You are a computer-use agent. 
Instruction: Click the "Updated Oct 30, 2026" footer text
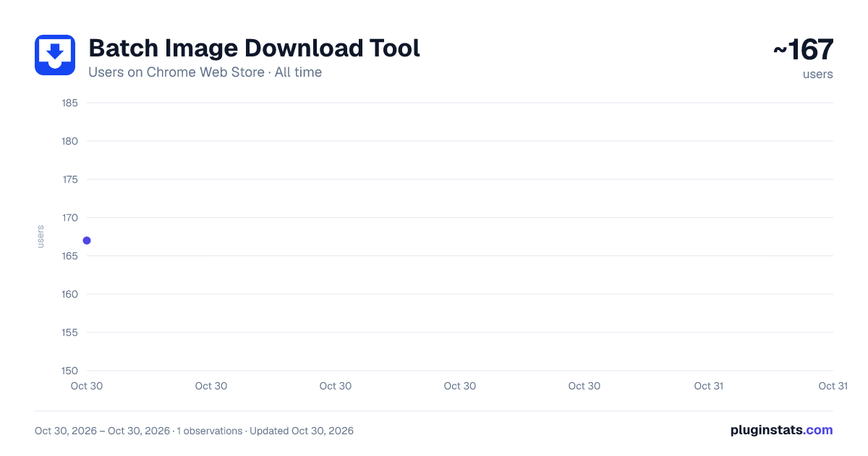coord(302,431)
